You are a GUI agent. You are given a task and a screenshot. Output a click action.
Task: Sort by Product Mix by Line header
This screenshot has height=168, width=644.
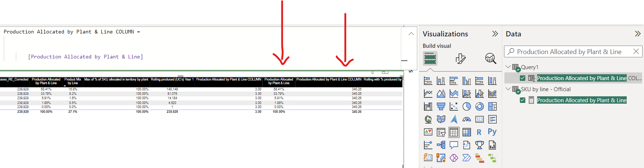pos(73,81)
